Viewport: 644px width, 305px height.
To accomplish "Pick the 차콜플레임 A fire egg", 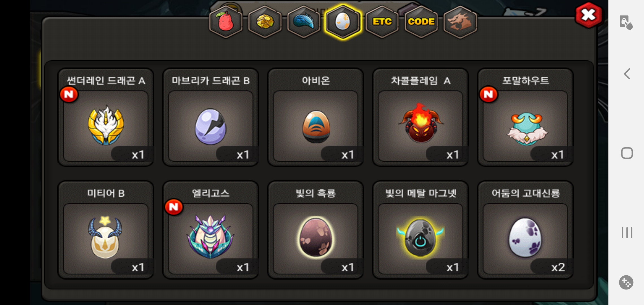I will point(420,117).
